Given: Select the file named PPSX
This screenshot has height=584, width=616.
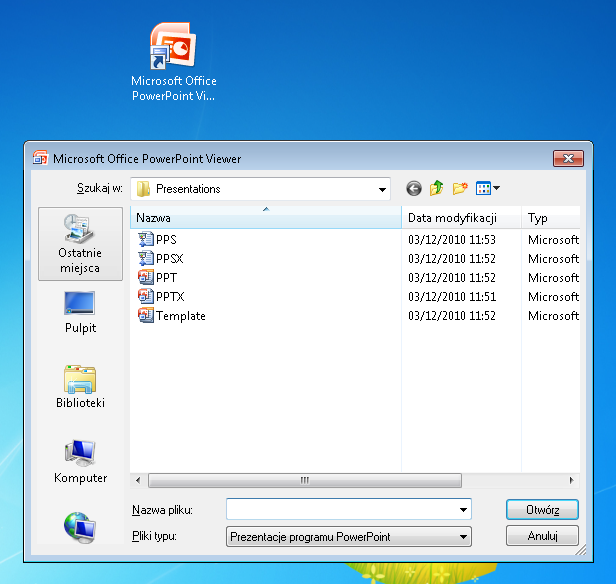Looking at the screenshot, I should [170, 258].
